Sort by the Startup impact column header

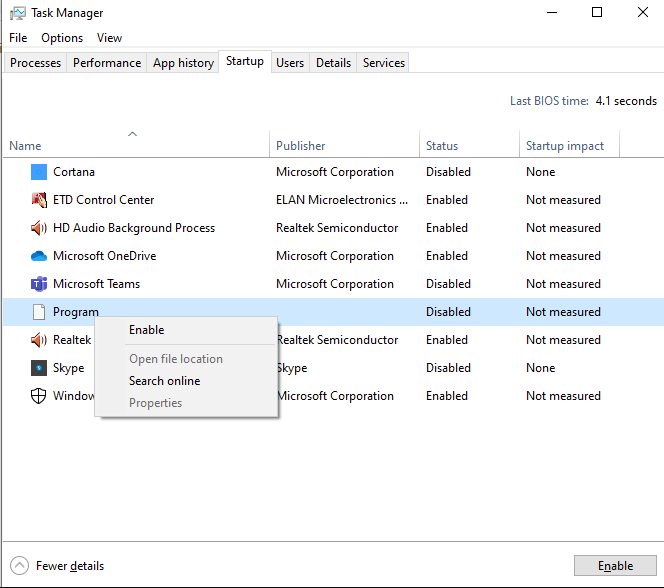click(x=569, y=144)
